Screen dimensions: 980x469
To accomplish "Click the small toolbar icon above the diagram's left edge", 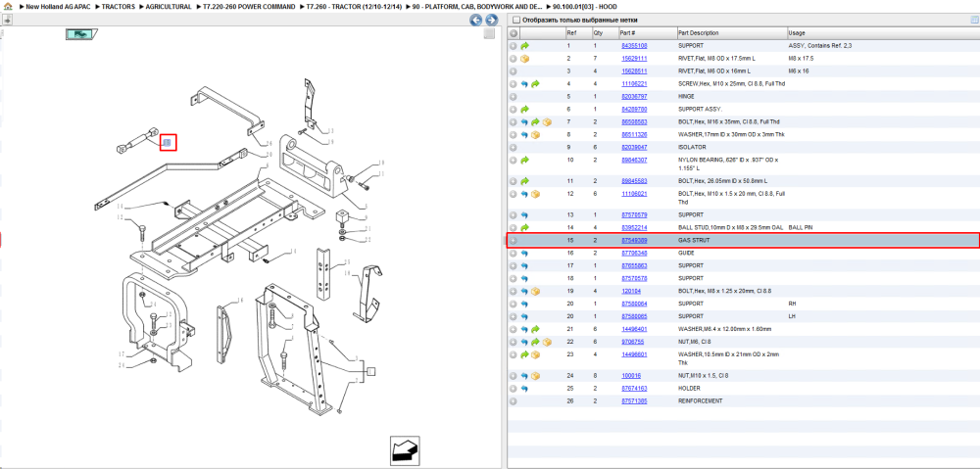I will (x=6, y=20).
